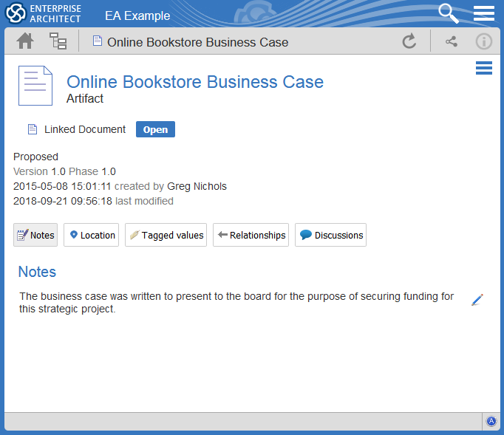Screen dimensions: 504x435
Task: Open the object browser tree icon
Action: click(58, 41)
